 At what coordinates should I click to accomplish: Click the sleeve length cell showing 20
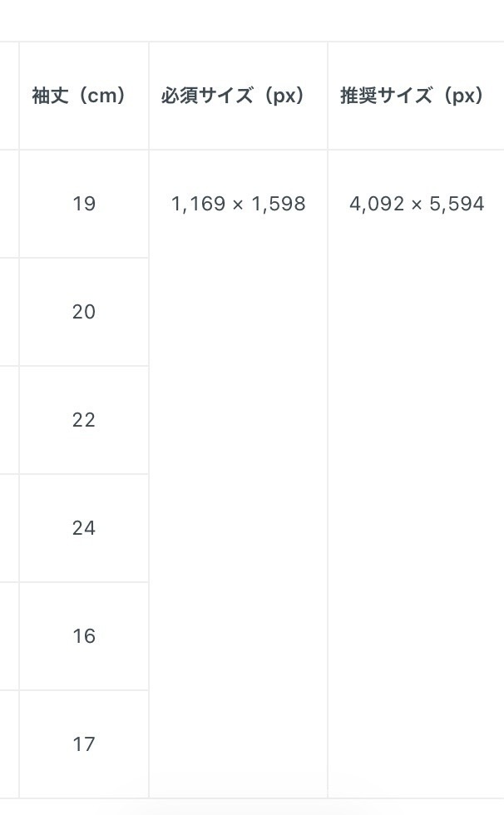tap(84, 312)
